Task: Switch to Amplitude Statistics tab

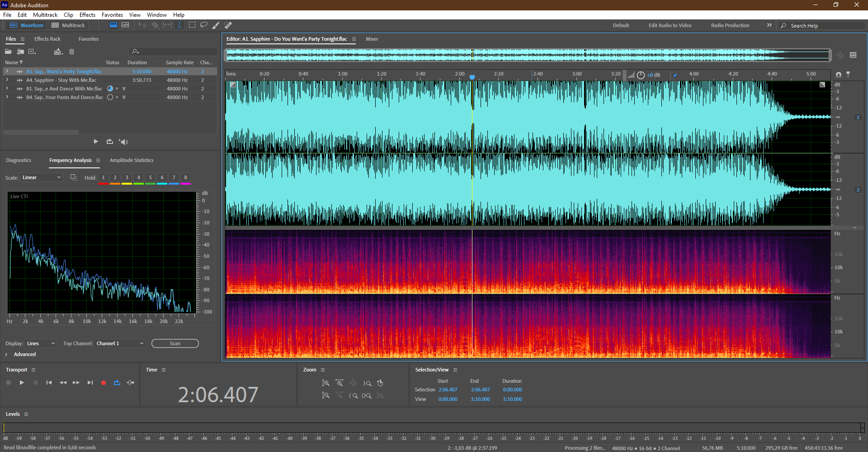Action: (x=132, y=160)
